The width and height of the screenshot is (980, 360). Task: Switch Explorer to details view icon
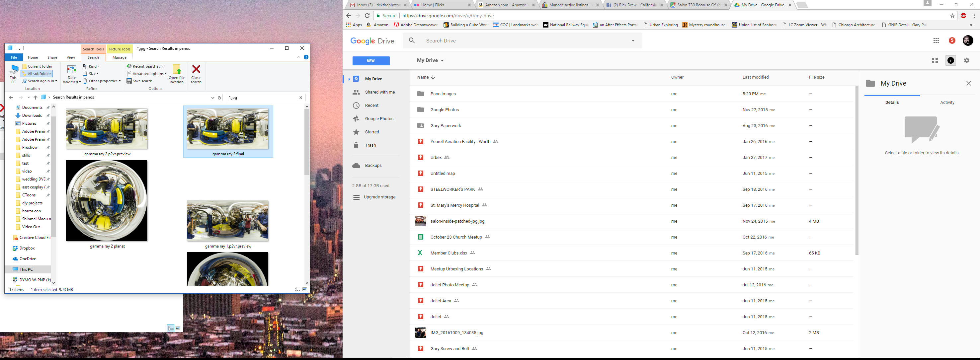click(x=297, y=289)
